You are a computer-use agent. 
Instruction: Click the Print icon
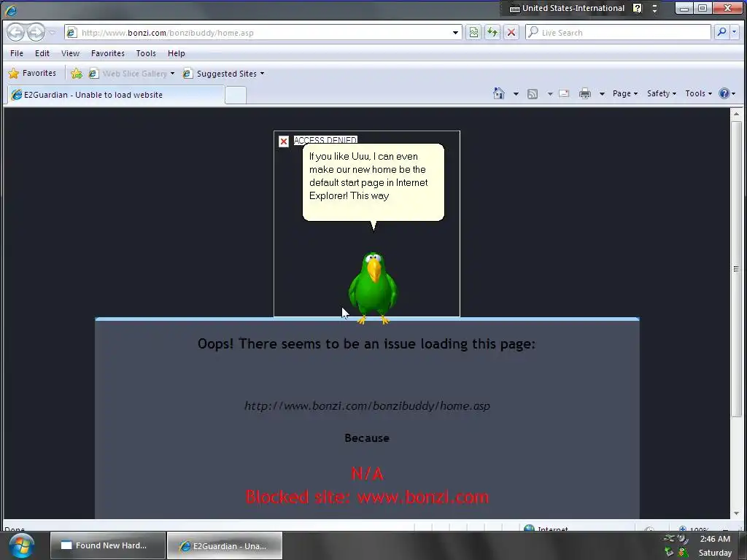click(585, 94)
